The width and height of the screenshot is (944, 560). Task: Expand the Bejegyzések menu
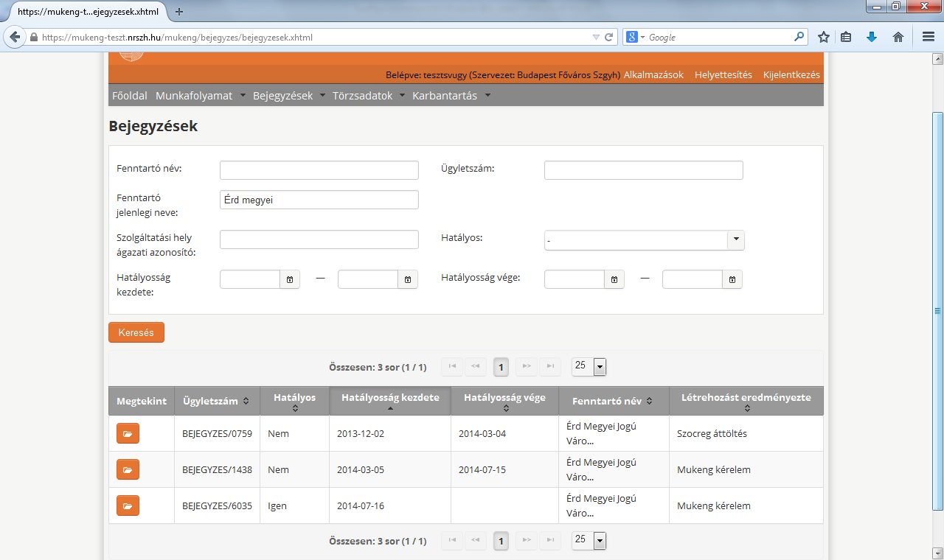tap(289, 96)
